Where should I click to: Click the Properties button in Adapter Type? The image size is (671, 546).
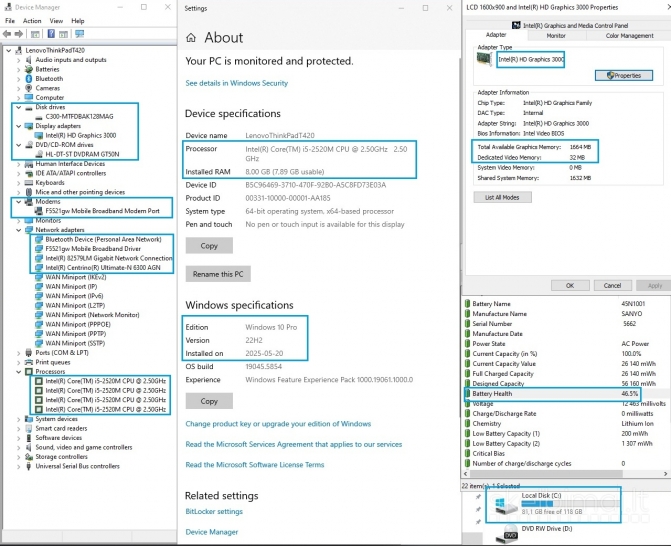click(x=624, y=75)
